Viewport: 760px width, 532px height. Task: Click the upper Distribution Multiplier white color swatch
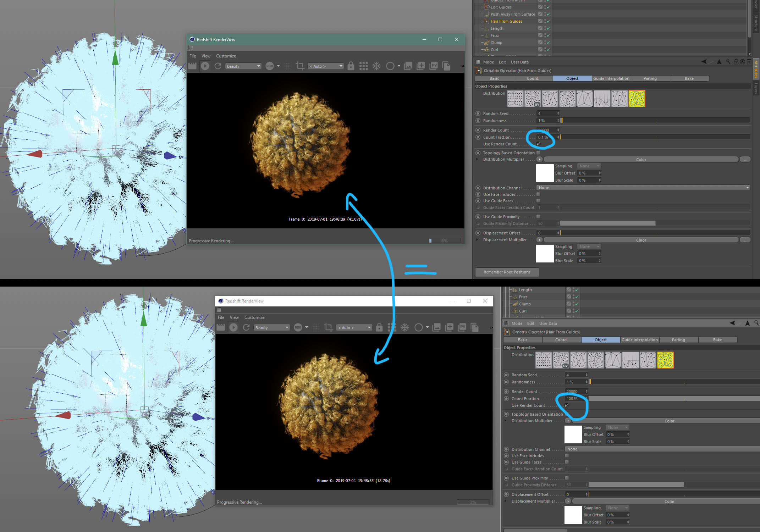545,173
